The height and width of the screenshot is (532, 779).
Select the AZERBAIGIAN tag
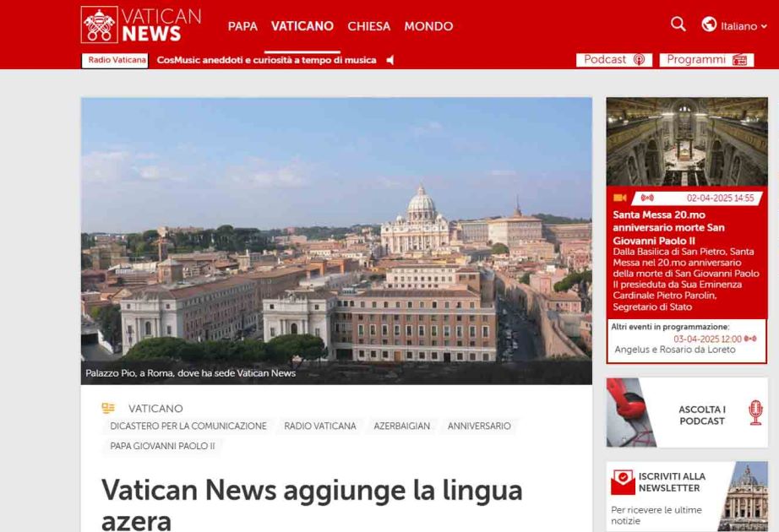(402, 426)
